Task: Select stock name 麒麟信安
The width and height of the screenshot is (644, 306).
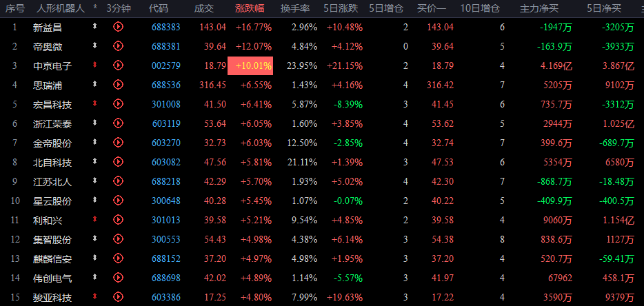Action: point(52,259)
